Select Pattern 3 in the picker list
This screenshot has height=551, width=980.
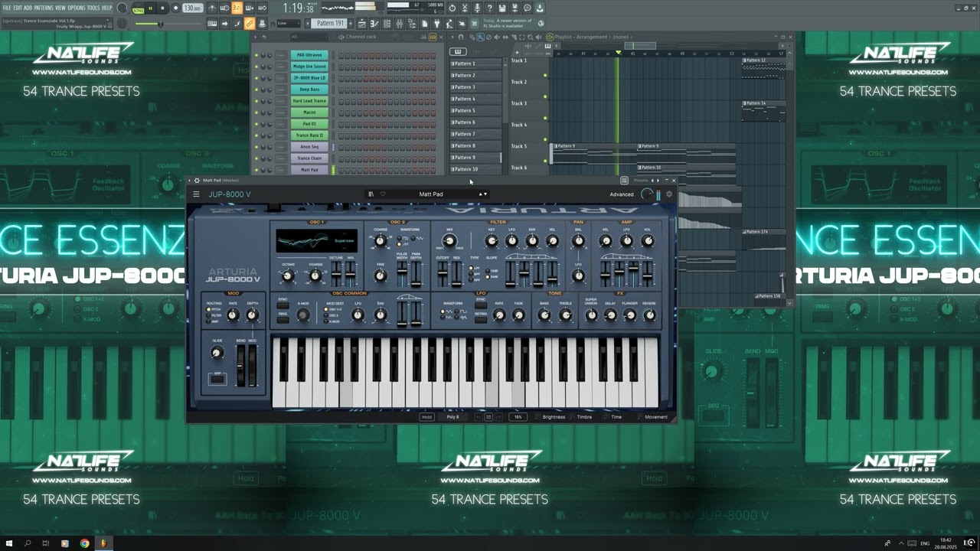click(476, 87)
